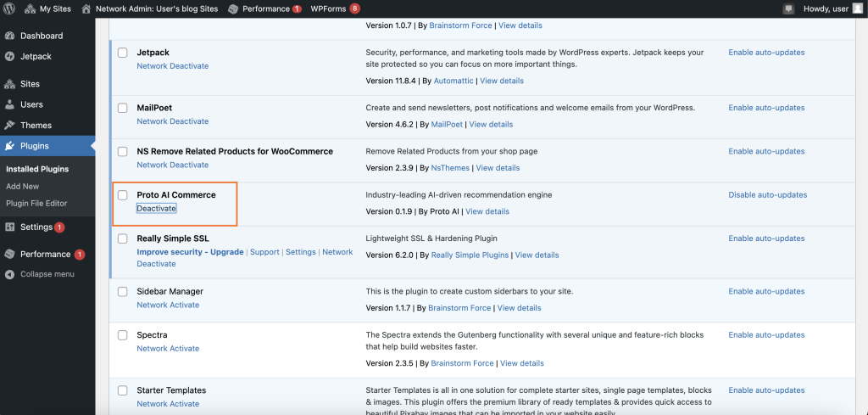Image resolution: width=868 pixels, height=415 pixels.
Task: Enable auto-updates for Really Simple SSL
Action: pyautogui.click(x=766, y=238)
